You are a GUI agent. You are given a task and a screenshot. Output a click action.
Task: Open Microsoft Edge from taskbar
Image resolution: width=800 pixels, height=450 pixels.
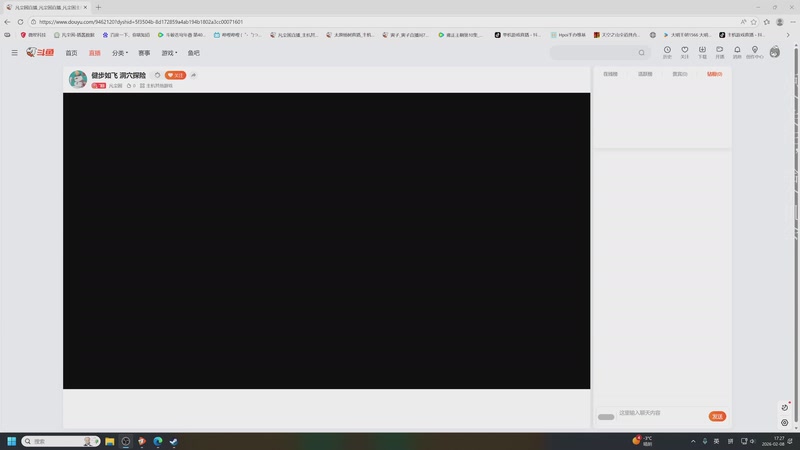pyautogui.click(x=158, y=441)
